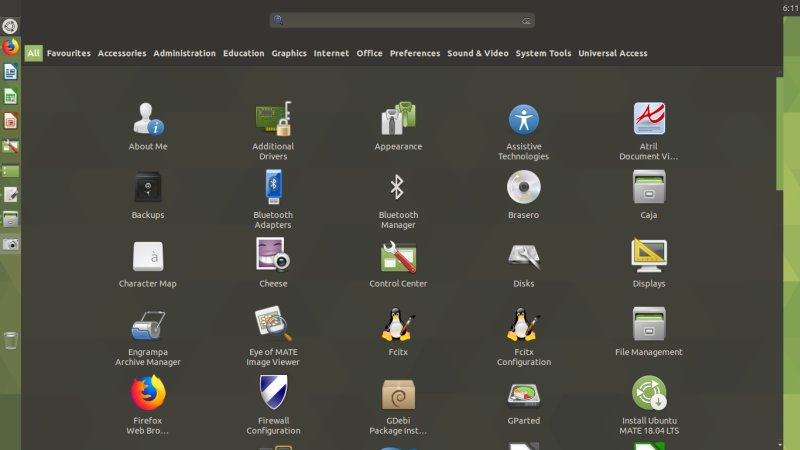Show System Tools applications

point(543,53)
